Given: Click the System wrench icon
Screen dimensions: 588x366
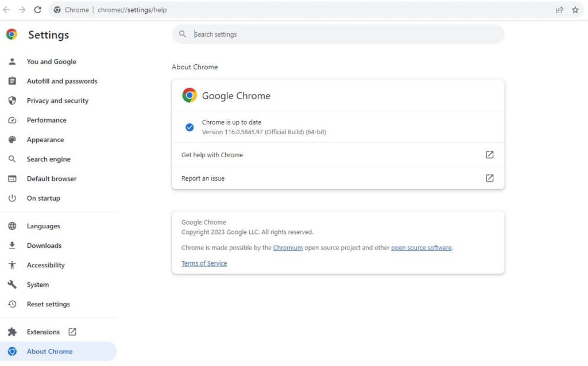Looking at the screenshot, I should pyautogui.click(x=13, y=285).
